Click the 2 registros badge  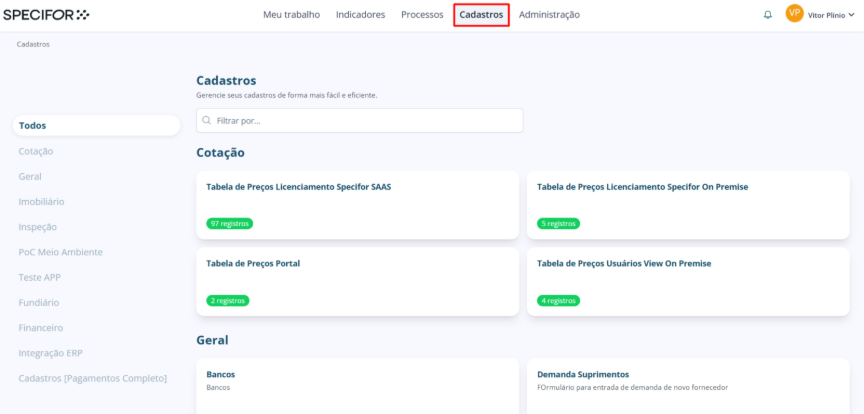pos(228,300)
